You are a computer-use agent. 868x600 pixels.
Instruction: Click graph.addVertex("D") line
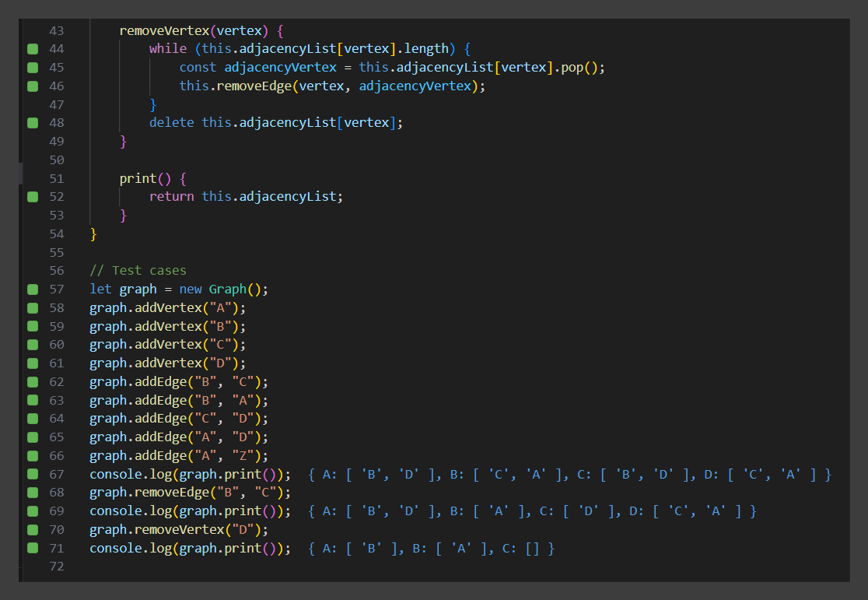(168, 363)
